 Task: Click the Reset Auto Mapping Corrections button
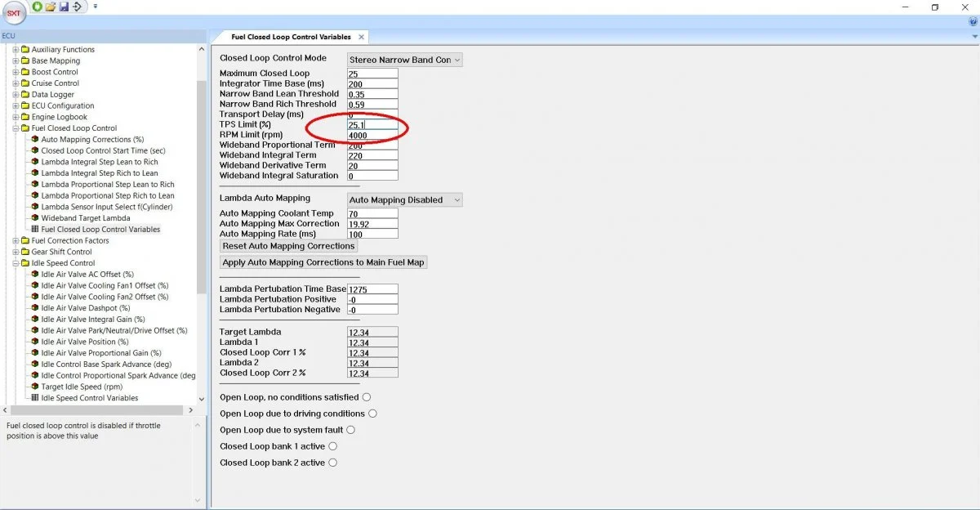click(x=289, y=246)
